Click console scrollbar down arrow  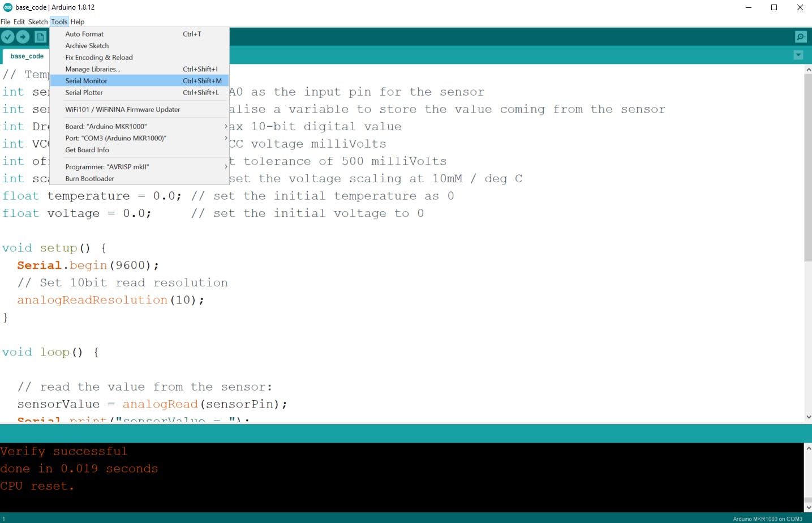coord(808,508)
